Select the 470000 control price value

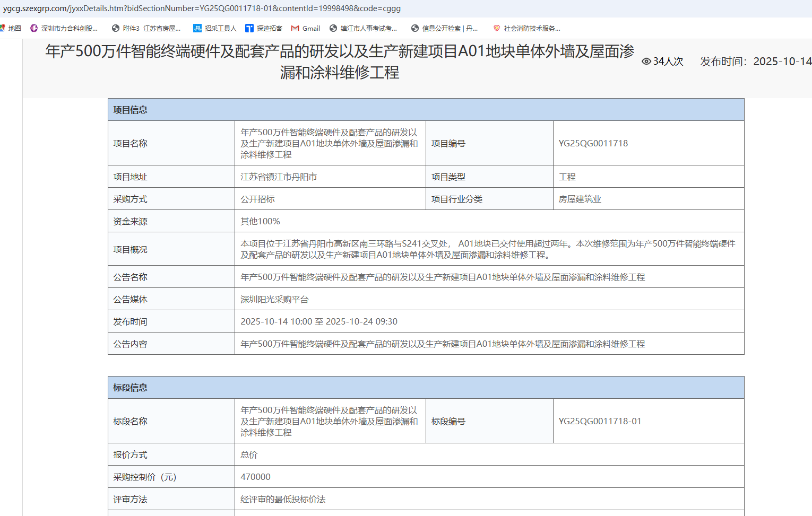click(x=256, y=476)
